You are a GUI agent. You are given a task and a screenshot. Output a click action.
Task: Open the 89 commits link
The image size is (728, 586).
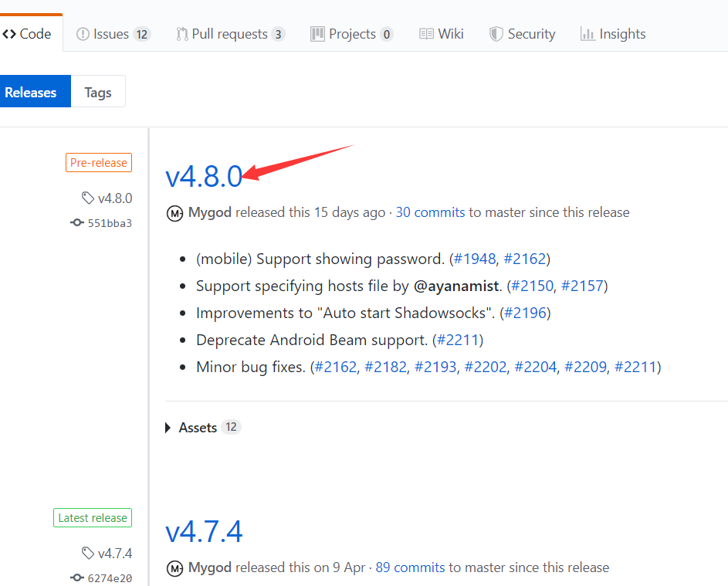click(410, 567)
